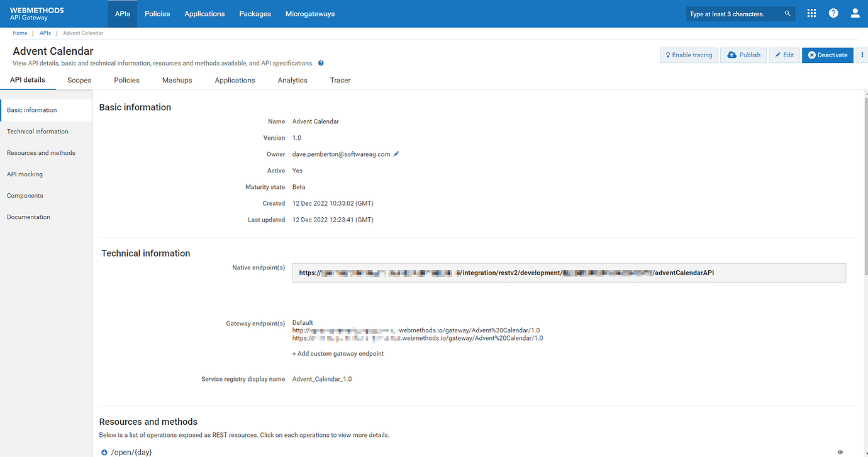The image size is (868, 457).
Task: Click the Last updated date 12:23:41 value
Action: 333,220
